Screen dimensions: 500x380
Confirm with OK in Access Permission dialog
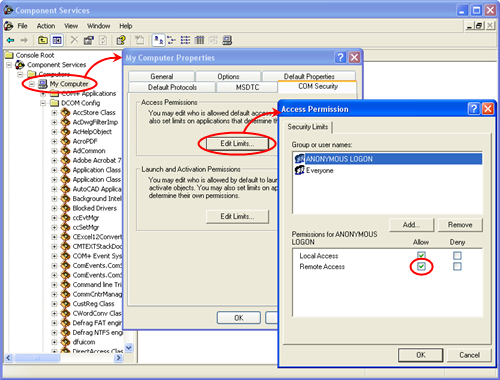[x=421, y=355]
